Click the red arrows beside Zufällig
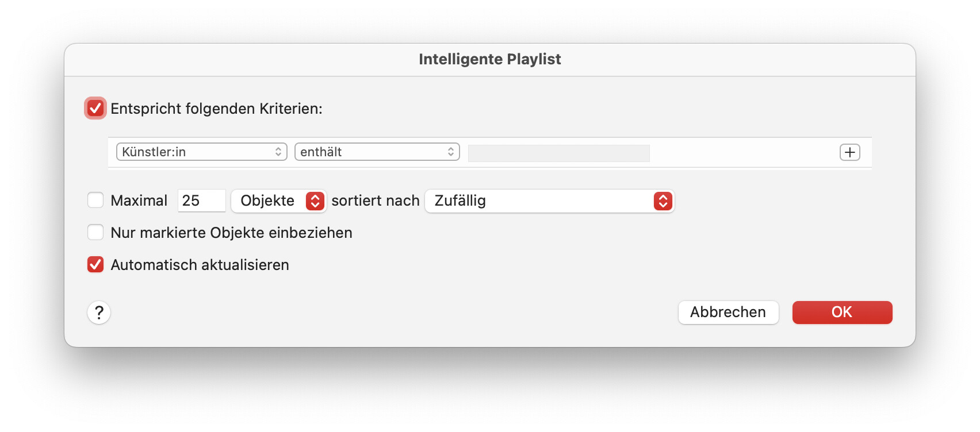 coord(663,201)
